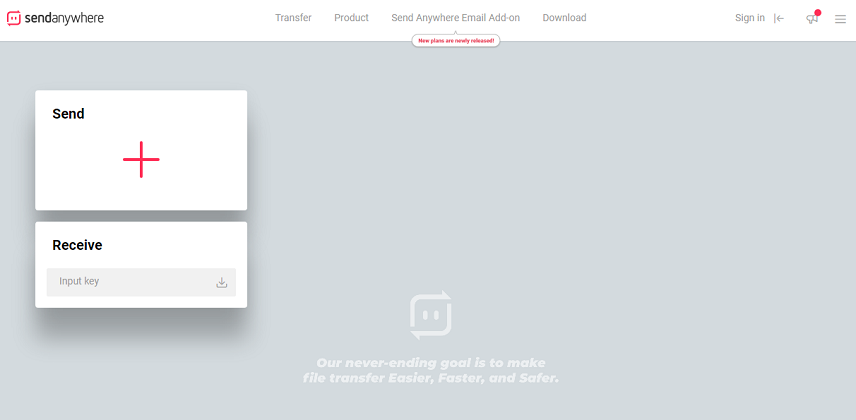Open Send Anywhere Email Add-on page
The image size is (856, 420).
455,18
